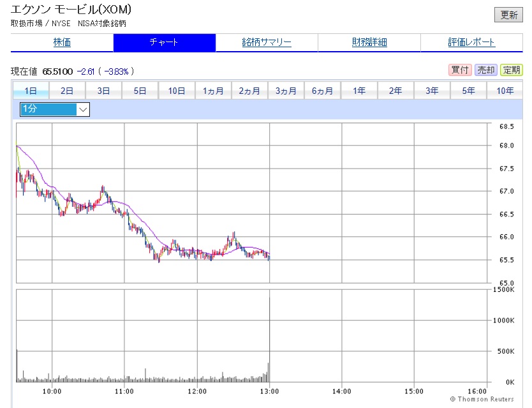The width and height of the screenshot is (532, 408).
Task: Select the 10年 chart period
Action: tap(505, 91)
